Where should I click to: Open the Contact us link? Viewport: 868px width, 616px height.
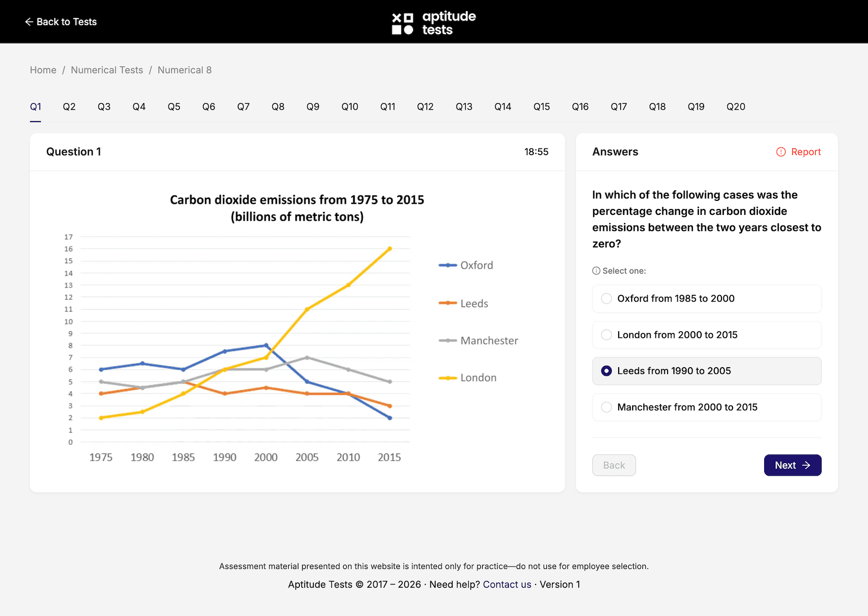pos(507,584)
